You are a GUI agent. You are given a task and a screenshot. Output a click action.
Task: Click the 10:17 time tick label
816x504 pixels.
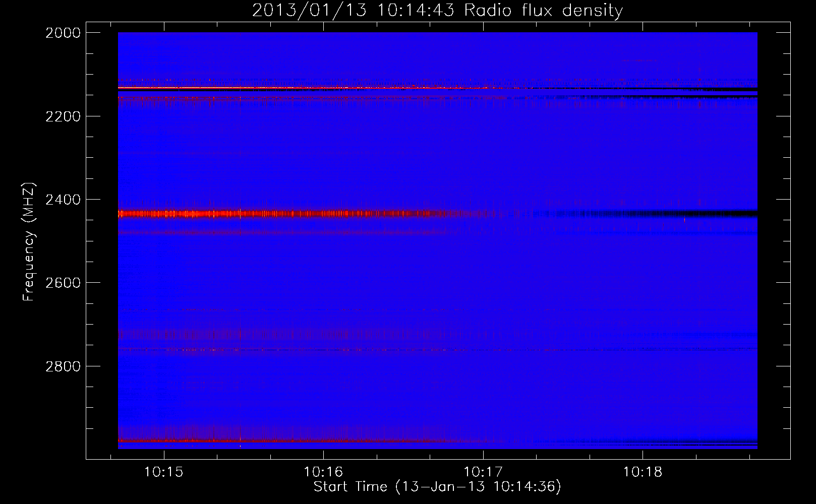(x=483, y=472)
